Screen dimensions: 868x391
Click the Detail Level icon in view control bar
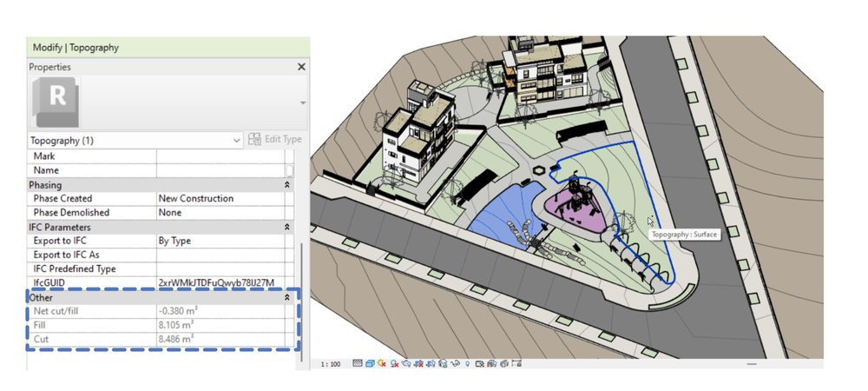pos(358,363)
